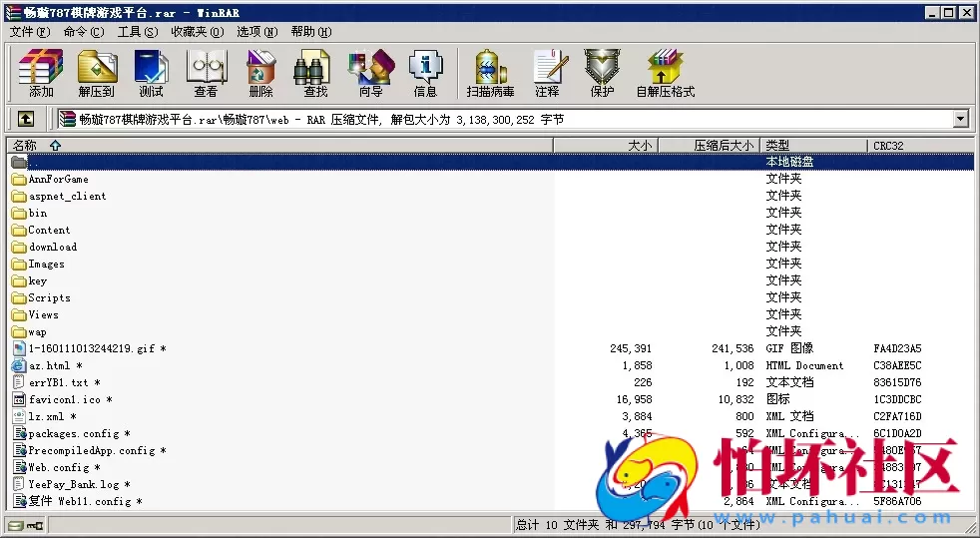Sort by Size (大小) column header

(x=606, y=146)
